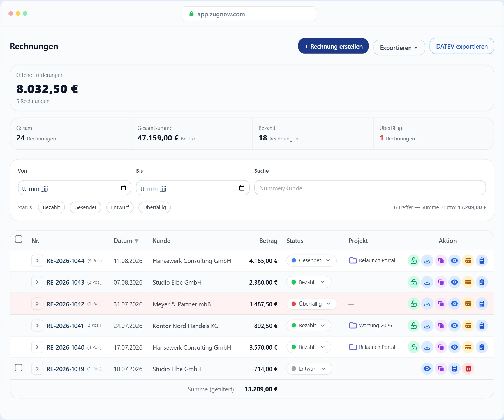Select checkbox for invoice RE-2026-1039

click(19, 368)
